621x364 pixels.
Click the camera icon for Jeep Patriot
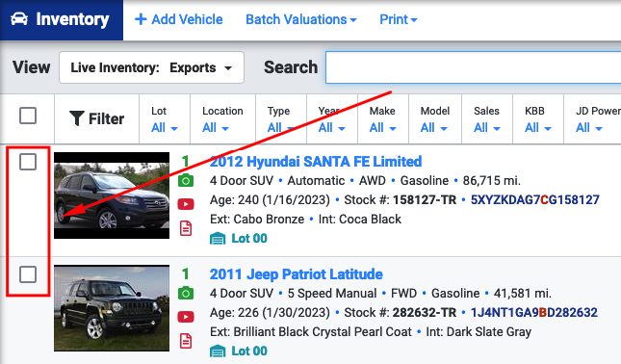pyautogui.click(x=186, y=294)
